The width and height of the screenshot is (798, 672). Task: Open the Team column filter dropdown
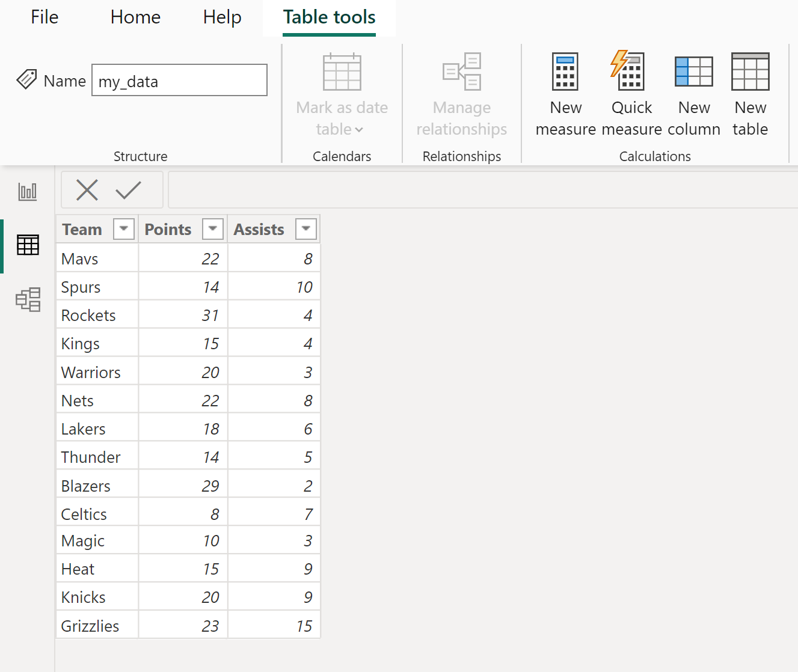(124, 229)
